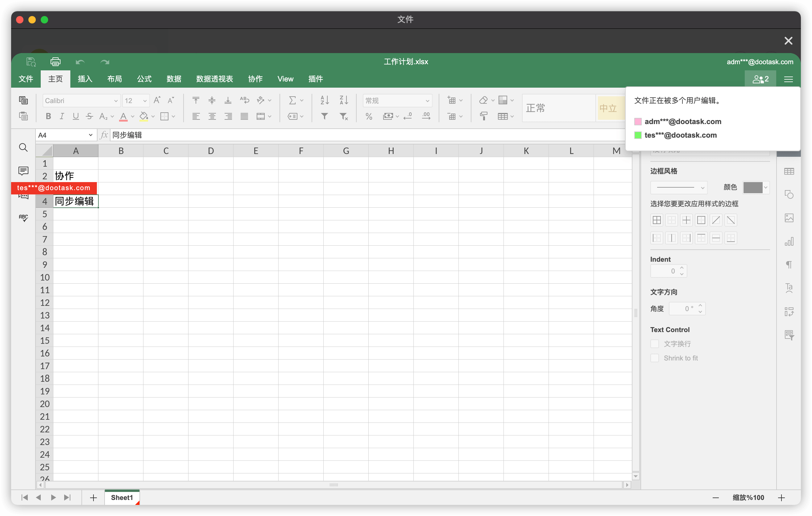This screenshot has width=812, height=516.
Task: Clear filter icon
Action: [x=344, y=116]
